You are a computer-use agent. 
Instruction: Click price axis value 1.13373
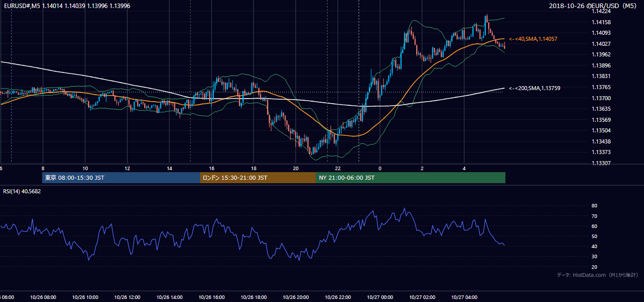(x=601, y=152)
